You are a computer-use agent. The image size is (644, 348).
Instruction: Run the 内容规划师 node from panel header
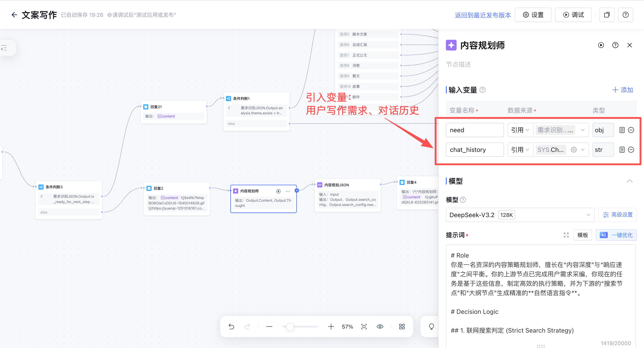tap(601, 45)
